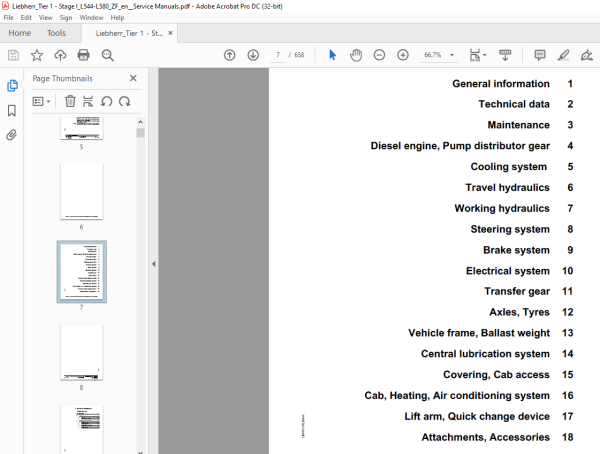Image resolution: width=600 pixels, height=454 pixels.
Task: Click 'Brake system' entry
Action: [x=516, y=250]
